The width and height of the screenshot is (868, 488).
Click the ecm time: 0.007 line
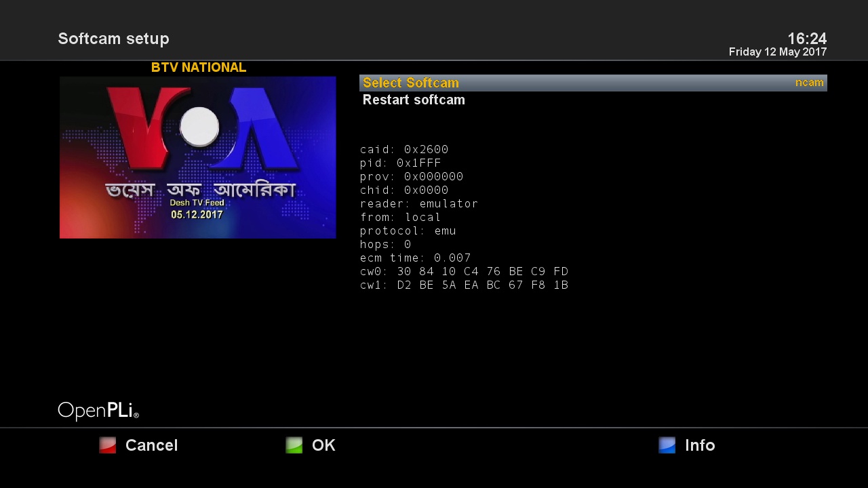click(415, 258)
